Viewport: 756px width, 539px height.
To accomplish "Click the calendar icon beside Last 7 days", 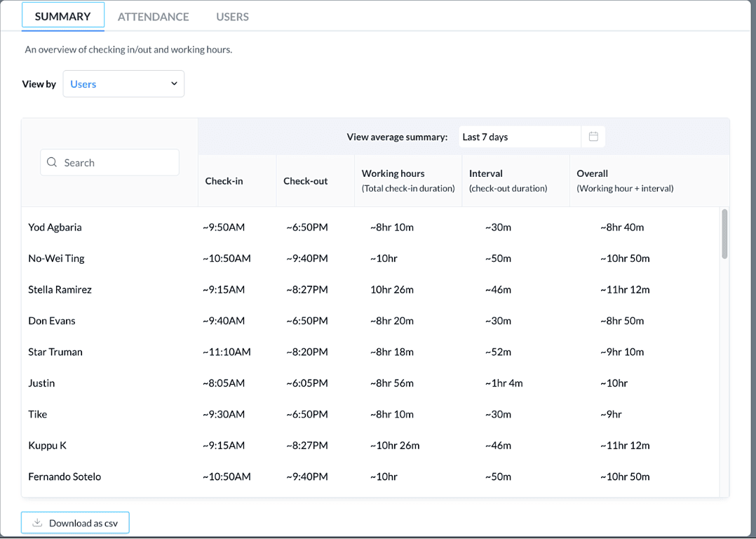I will (593, 137).
